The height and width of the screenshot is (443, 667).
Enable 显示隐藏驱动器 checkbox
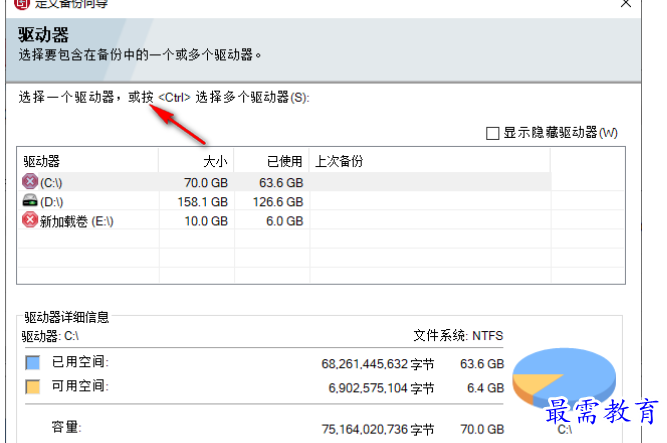coord(491,132)
